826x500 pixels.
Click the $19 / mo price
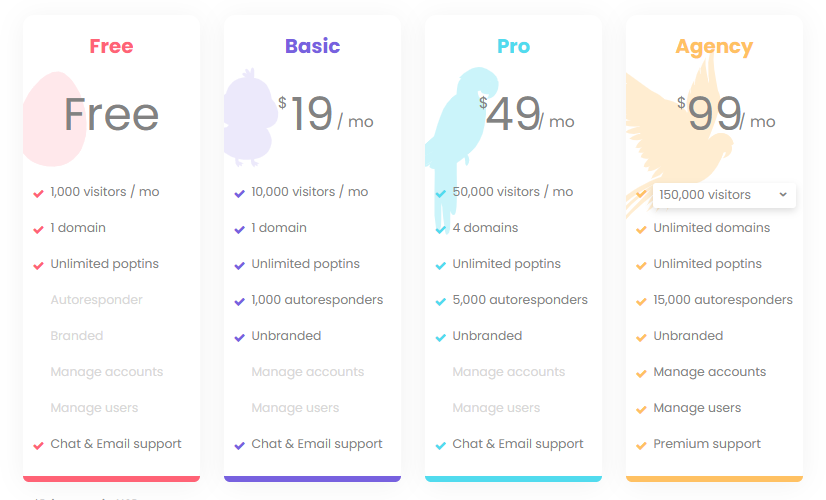325,115
